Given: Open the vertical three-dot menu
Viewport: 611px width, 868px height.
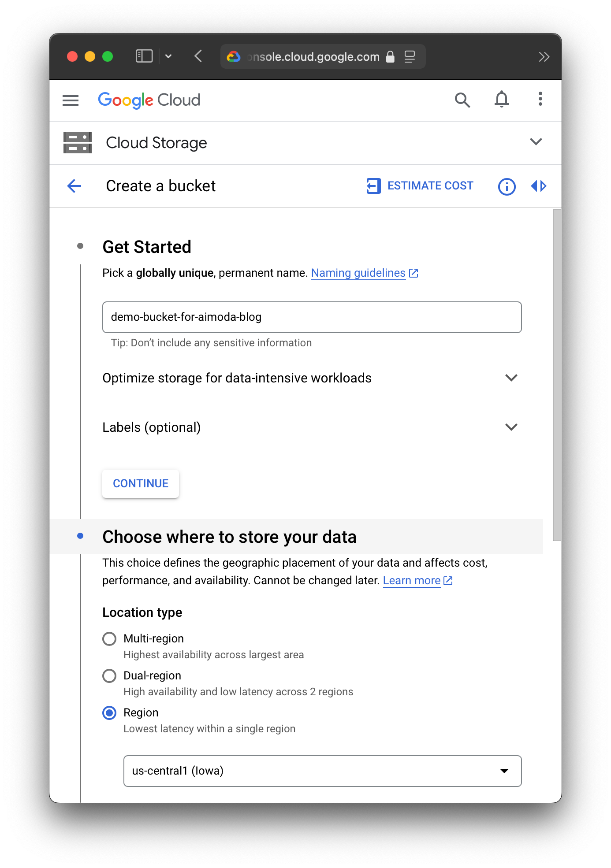Looking at the screenshot, I should 540,99.
